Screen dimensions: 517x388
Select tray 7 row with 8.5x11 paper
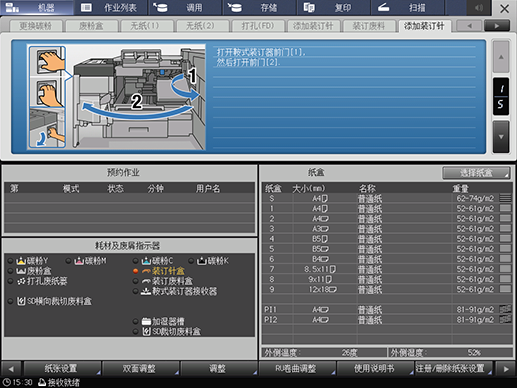tap(387, 269)
